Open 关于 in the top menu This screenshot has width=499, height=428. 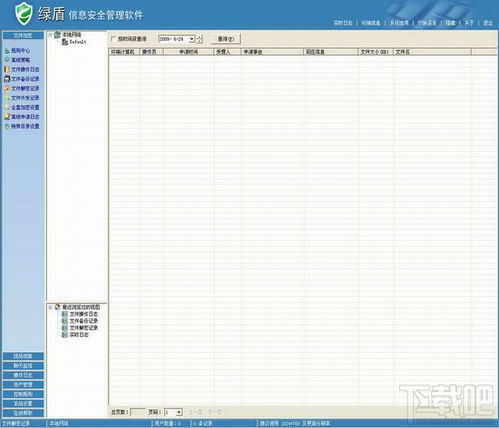[469, 23]
